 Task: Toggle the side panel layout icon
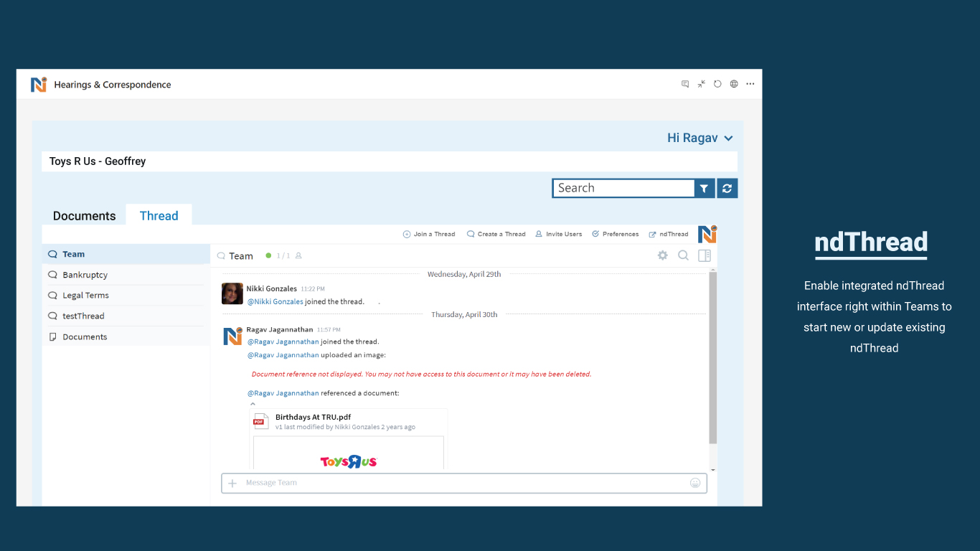[x=705, y=255]
